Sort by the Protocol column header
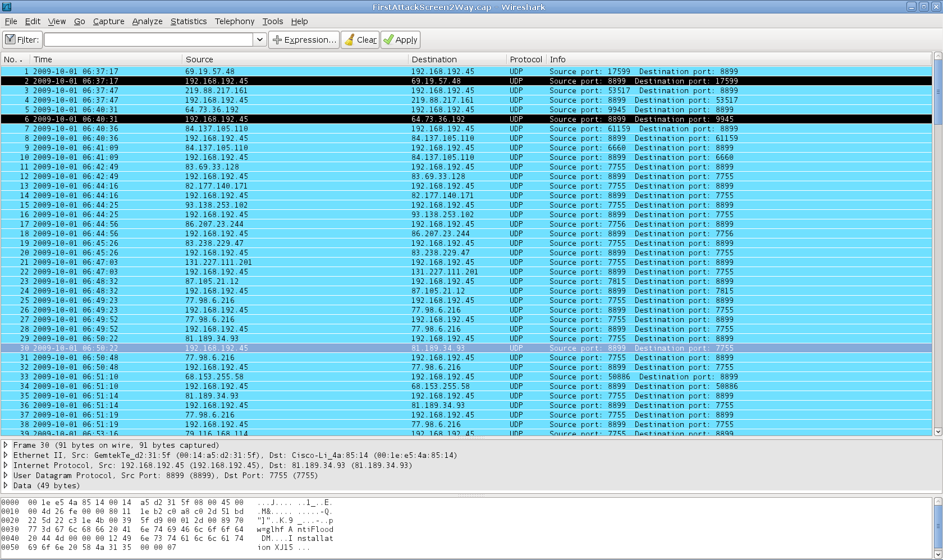The height and width of the screenshot is (560, 943). click(x=526, y=59)
